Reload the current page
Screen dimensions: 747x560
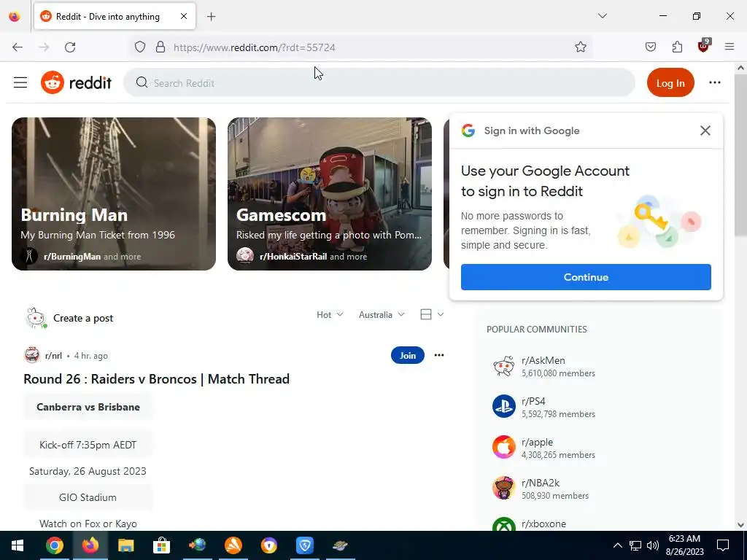pos(70,47)
